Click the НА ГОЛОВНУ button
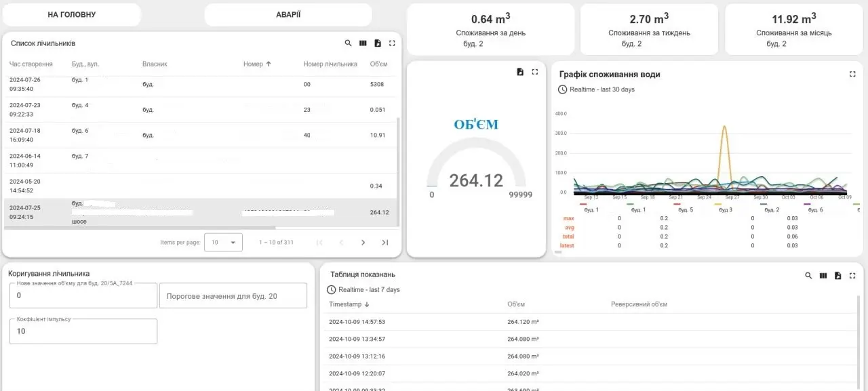This screenshot has width=868, height=391. [x=71, y=15]
